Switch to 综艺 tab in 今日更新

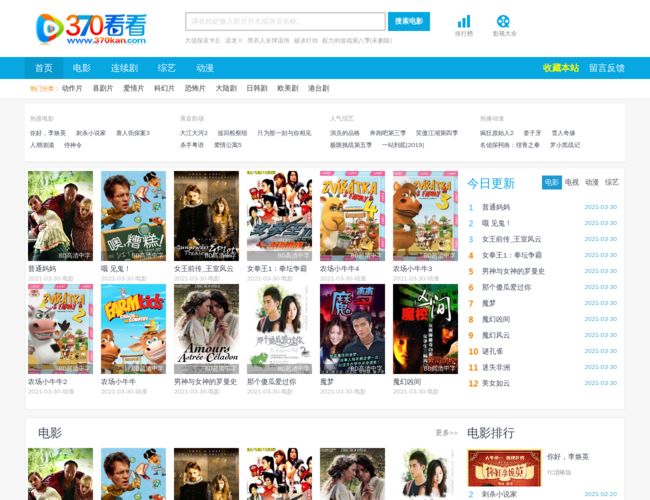pos(612,182)
